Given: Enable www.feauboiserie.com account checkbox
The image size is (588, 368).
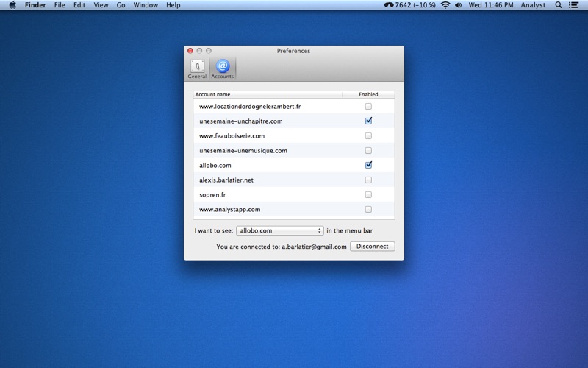Looking at the screenshot, I should [x=368, y=135].
